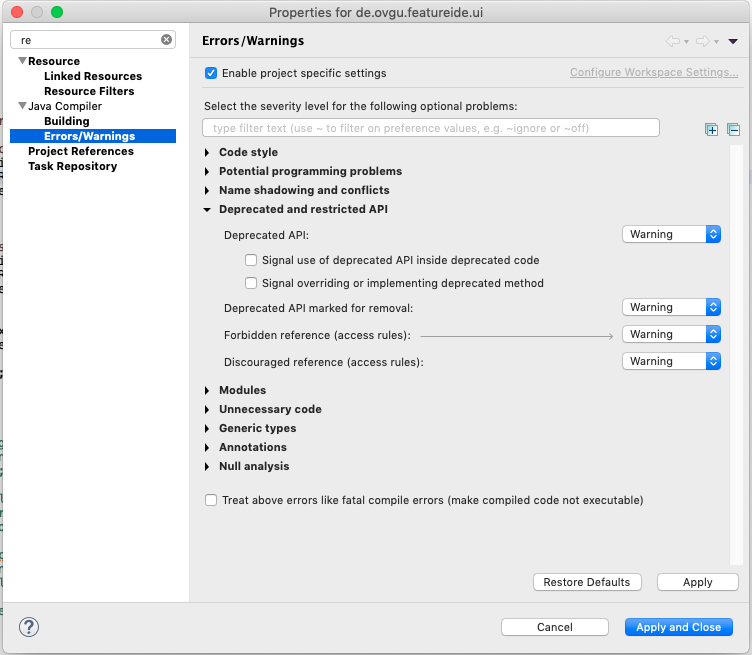The height and width of the screenshot is (655, 752).
Task: Open the dialog help button
Action: click(x=29, y=627)
